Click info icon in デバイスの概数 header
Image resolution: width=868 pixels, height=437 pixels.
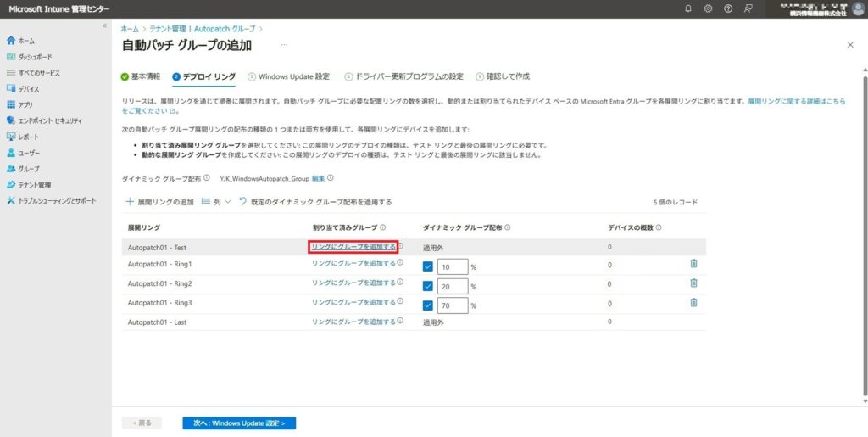tap(659, 227)
